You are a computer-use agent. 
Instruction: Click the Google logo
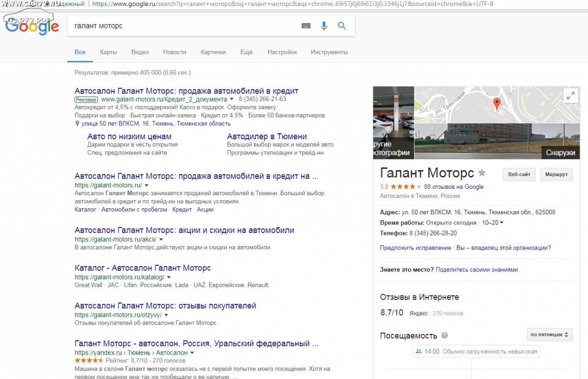pos(32,26)
